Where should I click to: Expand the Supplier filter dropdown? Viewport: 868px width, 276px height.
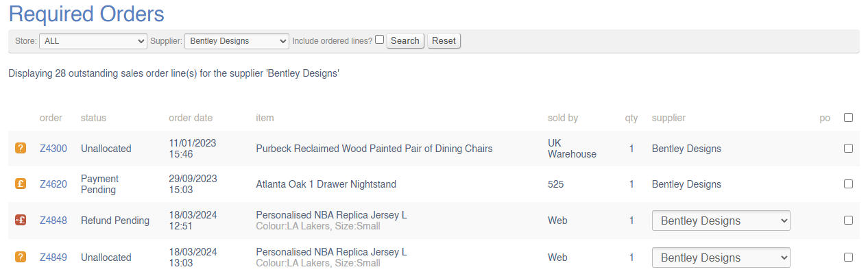[x=237, y=41]
